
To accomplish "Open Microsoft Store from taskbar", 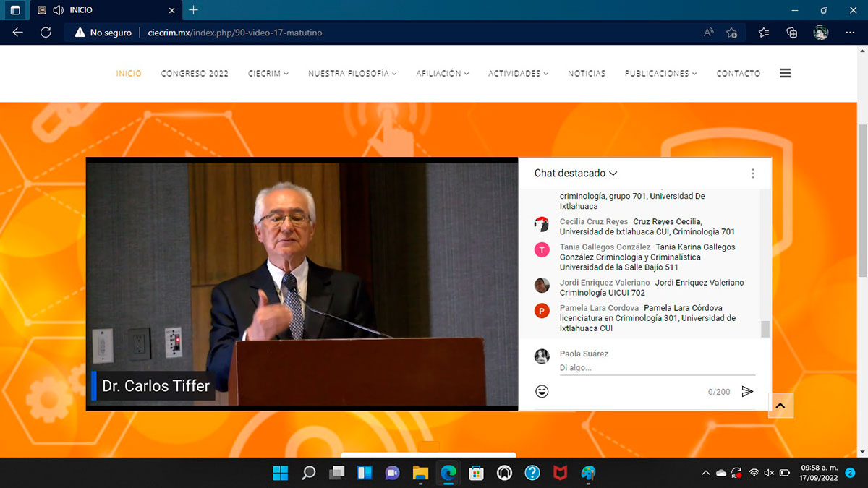I will click(x=476, y=474).
